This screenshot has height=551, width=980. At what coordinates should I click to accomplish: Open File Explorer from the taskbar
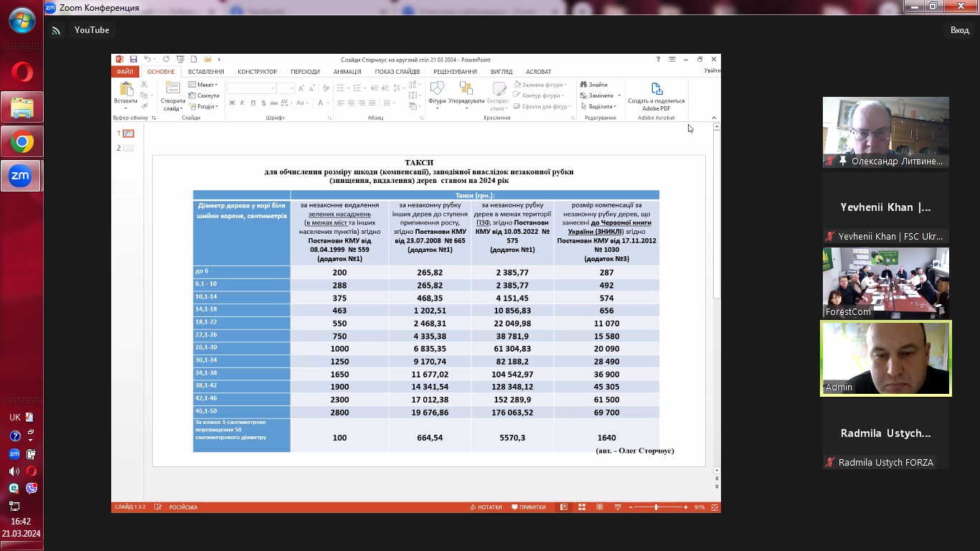[22, 108]
